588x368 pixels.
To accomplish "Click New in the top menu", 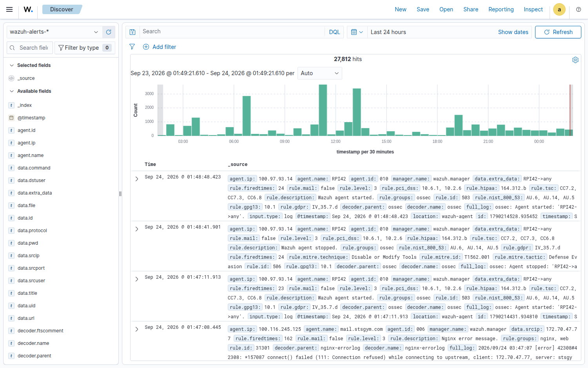I will click(x=401, y=9).
